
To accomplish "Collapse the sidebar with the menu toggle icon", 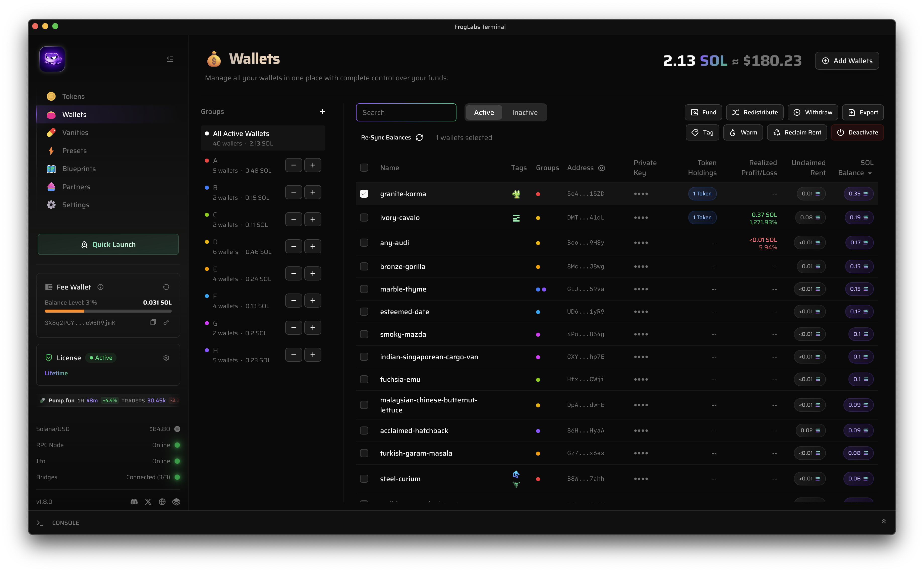I will click(x=170, y=59).
